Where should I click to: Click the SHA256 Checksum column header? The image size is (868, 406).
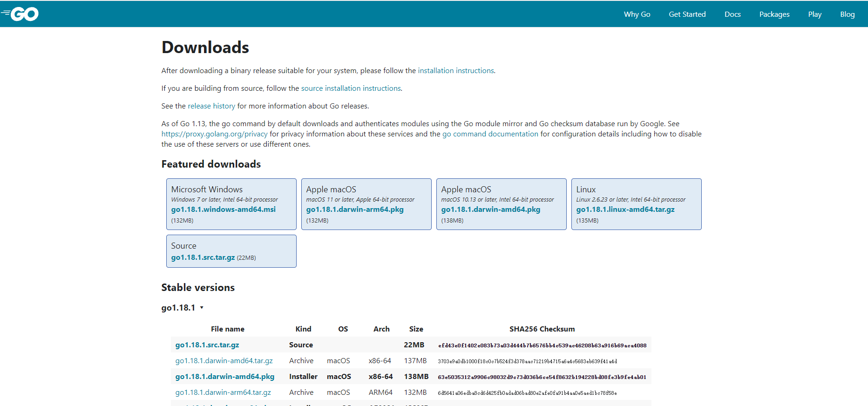(x=542, y=329)
